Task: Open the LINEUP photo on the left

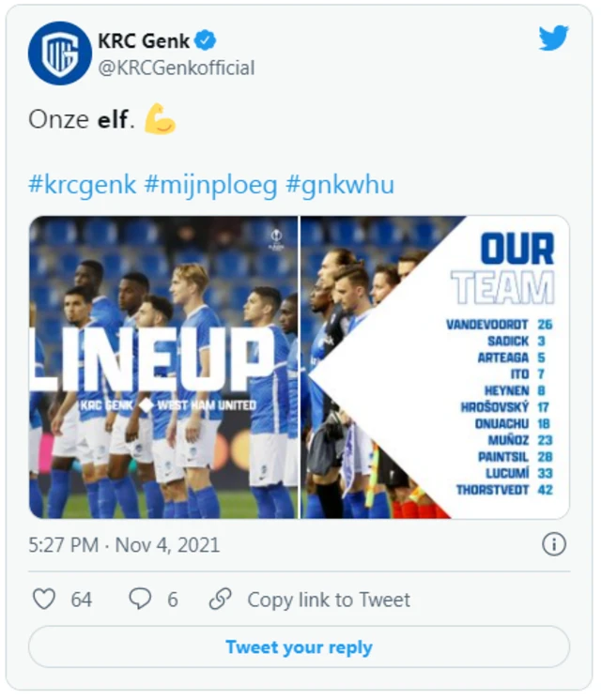Action: 163,367
